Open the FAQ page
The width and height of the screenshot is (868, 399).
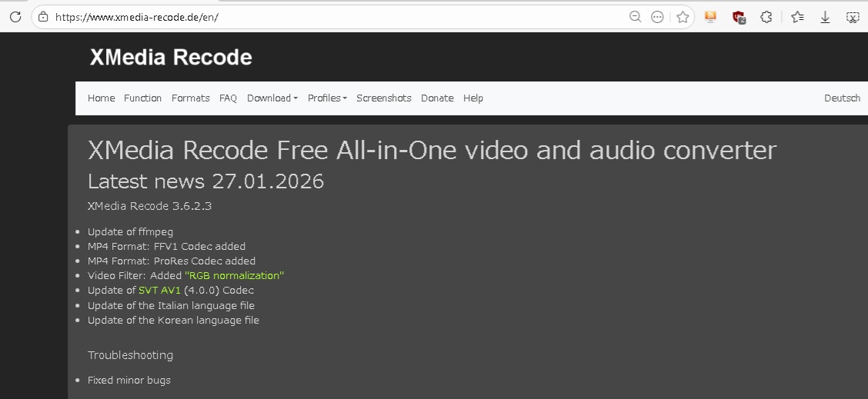(x=228, y=98)
